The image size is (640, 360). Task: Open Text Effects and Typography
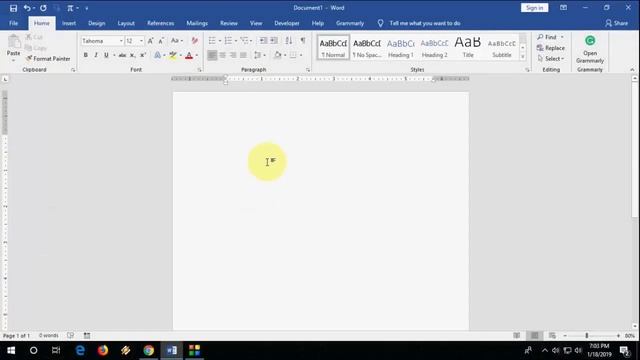click(159, 55)
